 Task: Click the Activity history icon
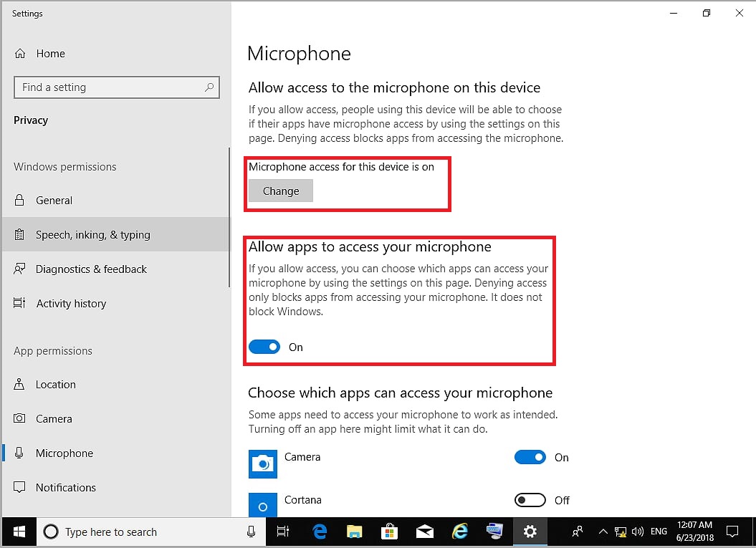point(19,303)
